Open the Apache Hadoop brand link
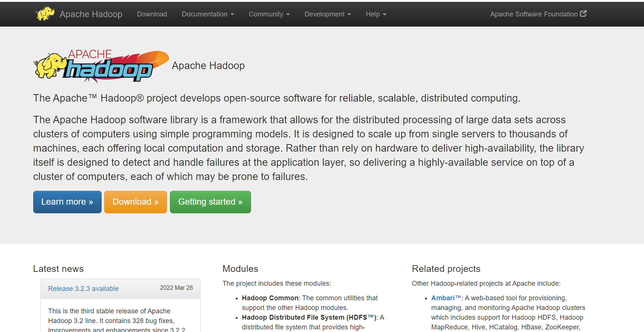The image size is (644, 332). click(91, 14)
